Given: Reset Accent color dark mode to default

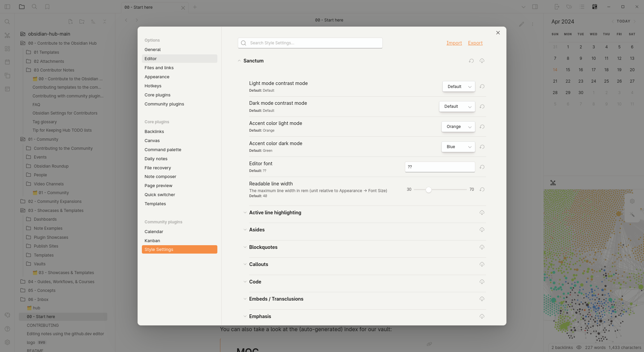Looking at the screenshot, I should [x=482, y=147].
